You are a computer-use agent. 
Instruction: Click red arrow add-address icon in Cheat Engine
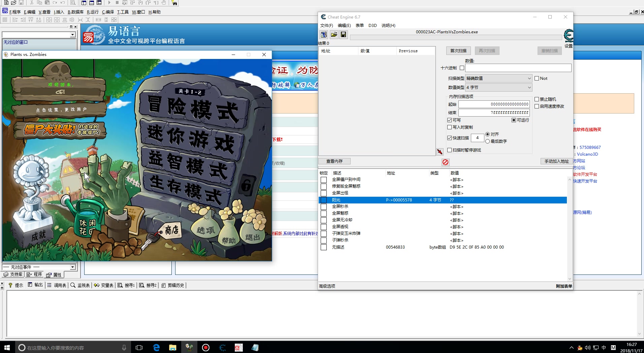click(x=440, y=152)
